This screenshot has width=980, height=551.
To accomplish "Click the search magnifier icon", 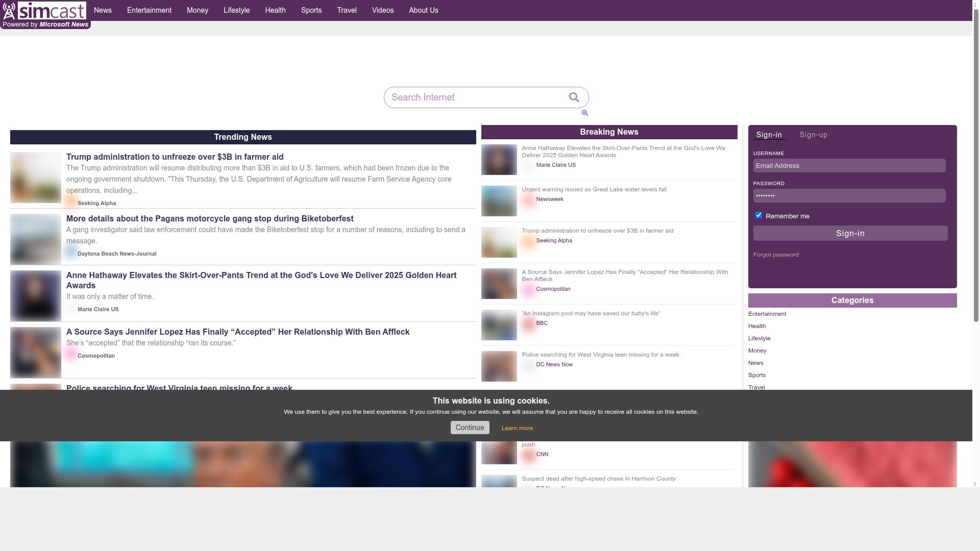I will 574,97.
